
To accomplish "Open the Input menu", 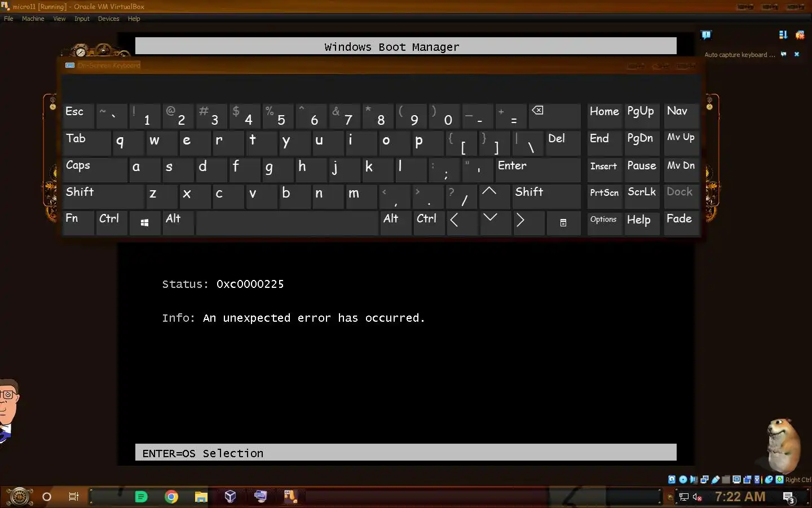I will [x=82, y=19].
